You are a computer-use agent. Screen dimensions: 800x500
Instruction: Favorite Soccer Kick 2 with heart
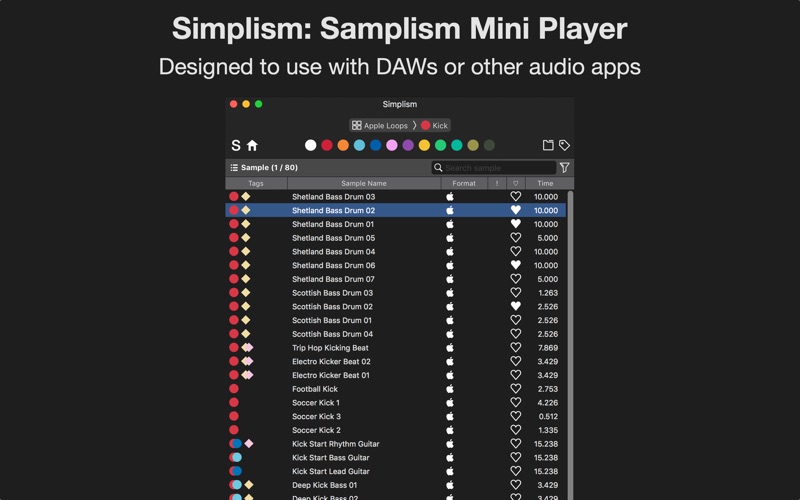click(516, 430)
